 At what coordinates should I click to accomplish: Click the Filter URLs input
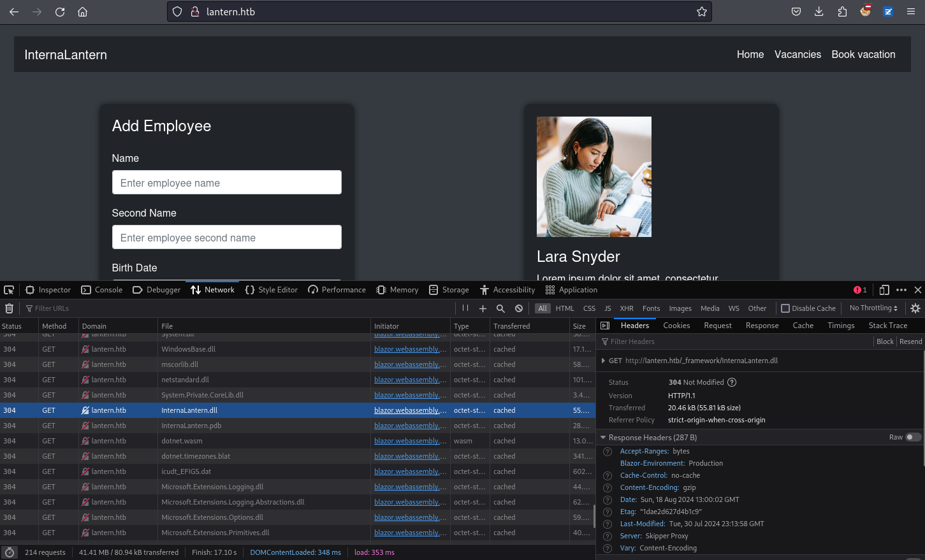(239, 308)
